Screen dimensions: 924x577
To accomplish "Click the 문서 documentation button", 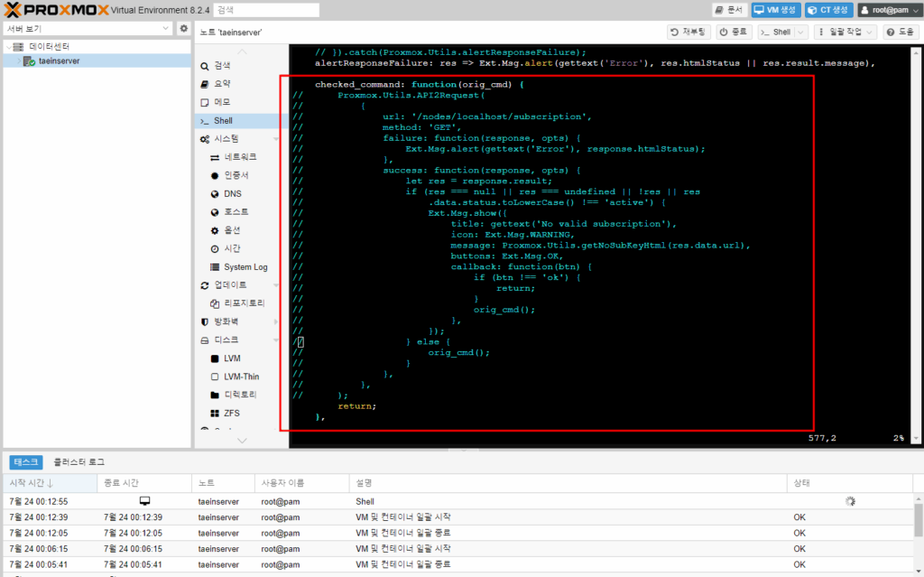I will (x=729, y=10).
